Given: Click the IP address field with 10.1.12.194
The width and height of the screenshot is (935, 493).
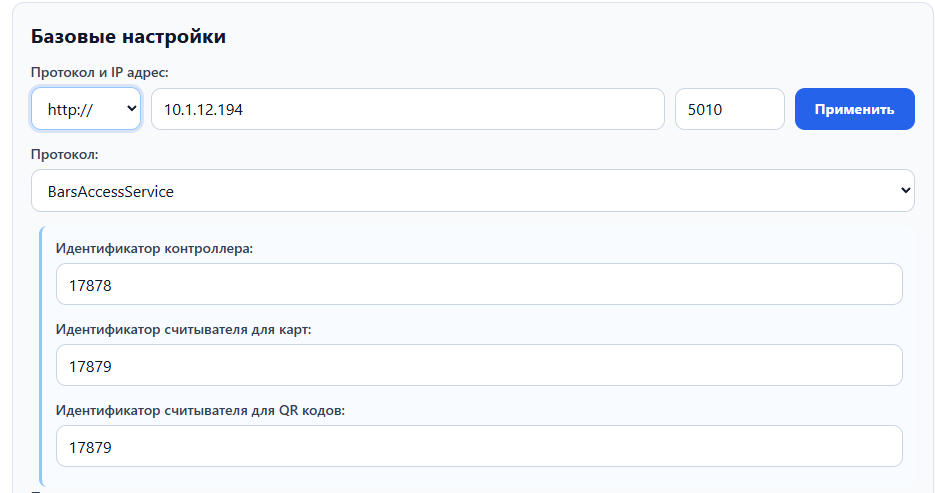Looking at the screenshot, I should (408, 109).
